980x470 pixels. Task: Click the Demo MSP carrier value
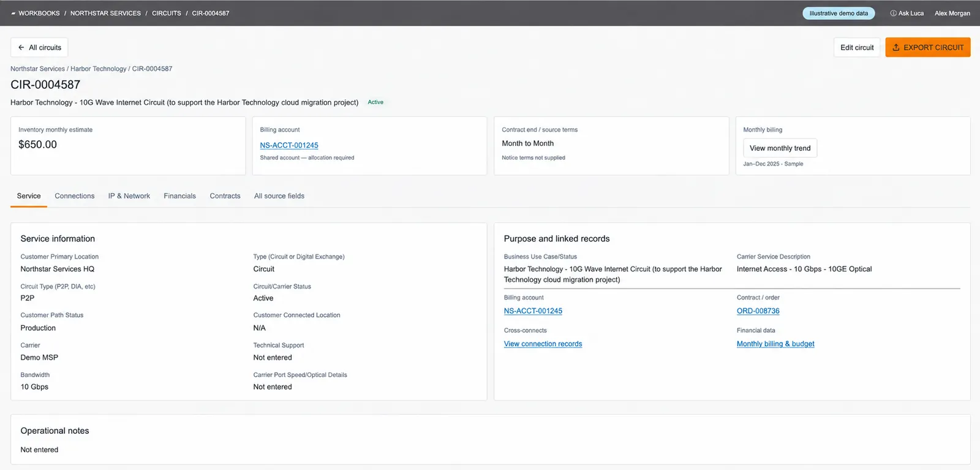pyautogui.click(x=39, y=357)
